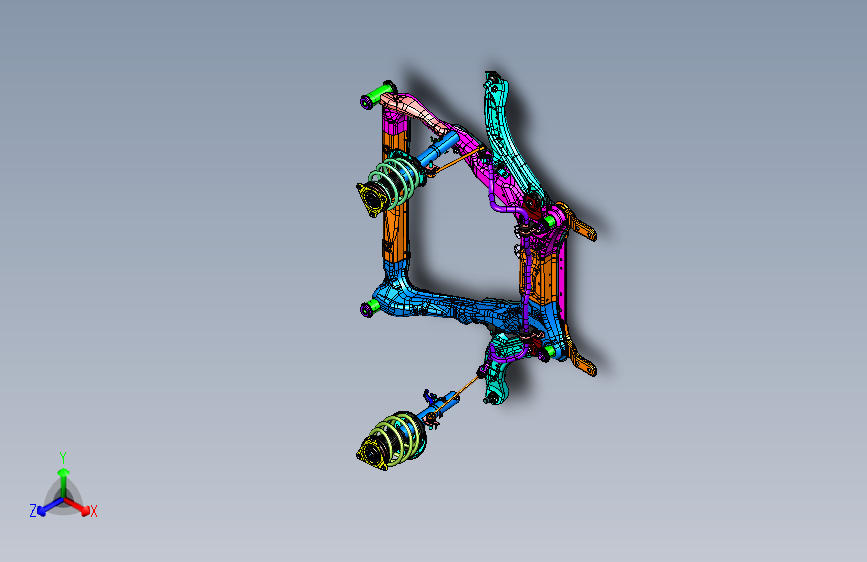Select the green bushing on the blue crossmember's left end
Image resolution: width=867 pixels, height=562 pixels.
click(x=374, y=306)
